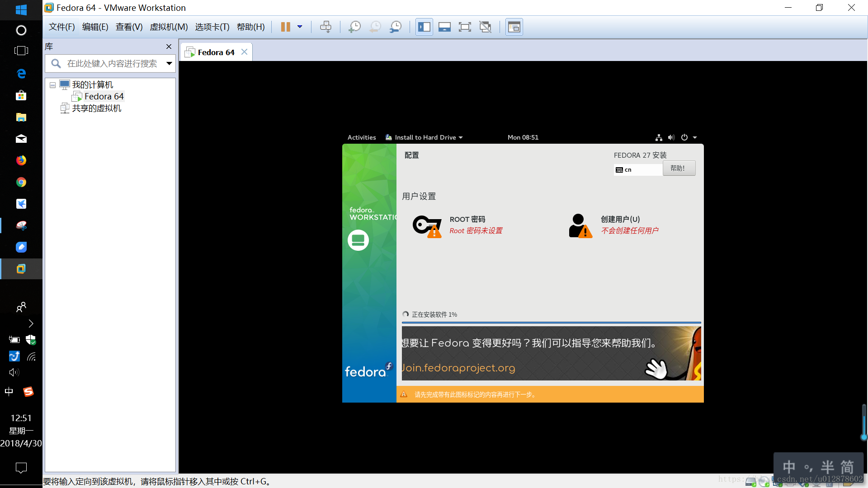The image size is (868, 488).
Task: Toggle the thumbnail bar view
Action: tap(444, 27)
